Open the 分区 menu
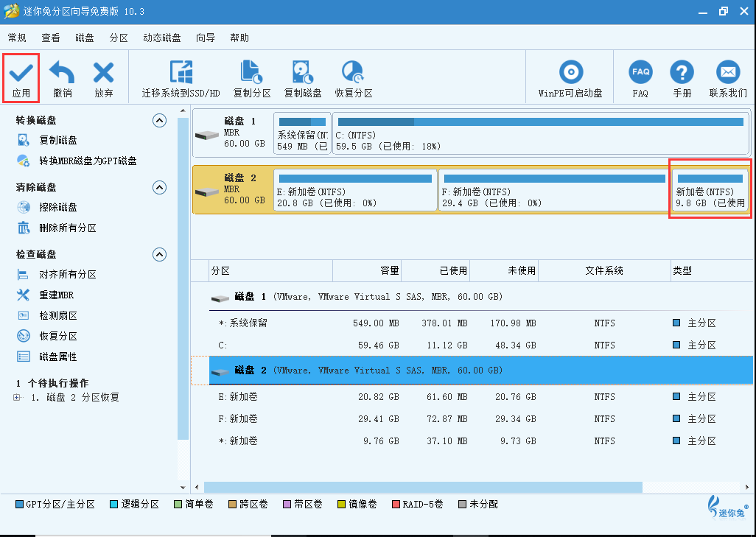Image resolution: width=756 pixels, height=537 pixels. tap(119, 38)
